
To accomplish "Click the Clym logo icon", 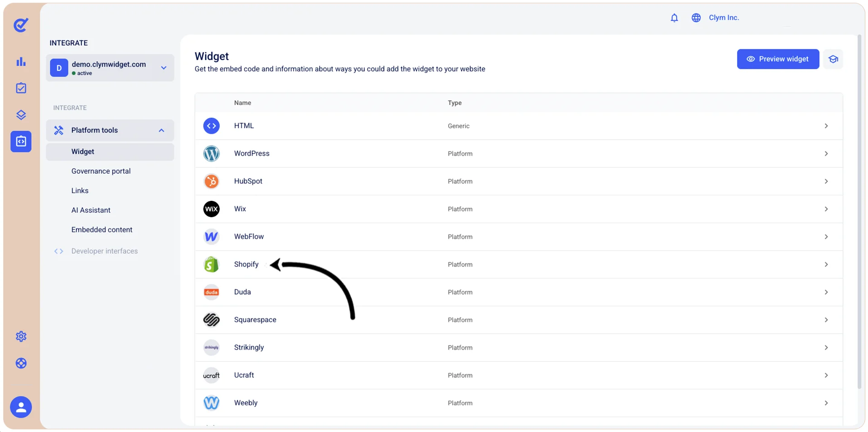I will 21,25.
